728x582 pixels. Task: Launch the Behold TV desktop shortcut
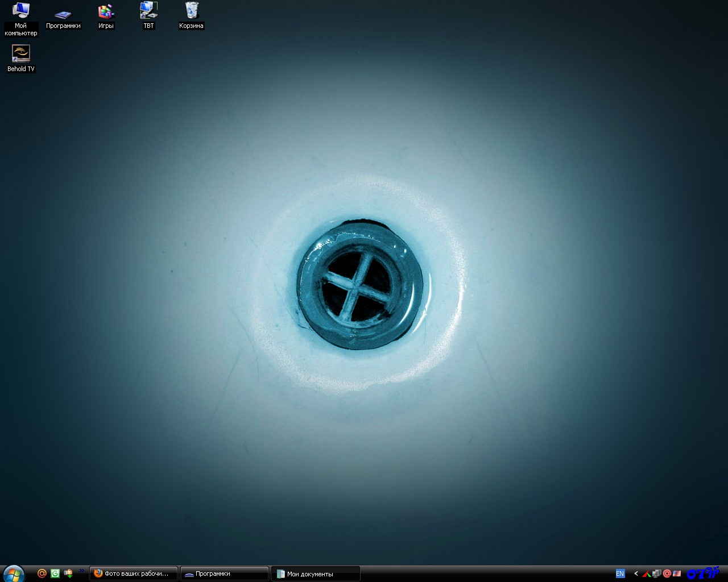21,59
